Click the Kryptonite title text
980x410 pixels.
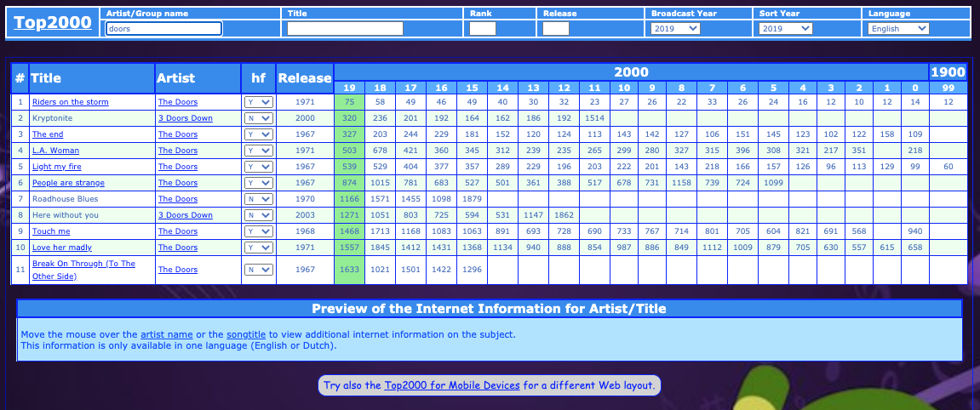(x=53, y=118)
